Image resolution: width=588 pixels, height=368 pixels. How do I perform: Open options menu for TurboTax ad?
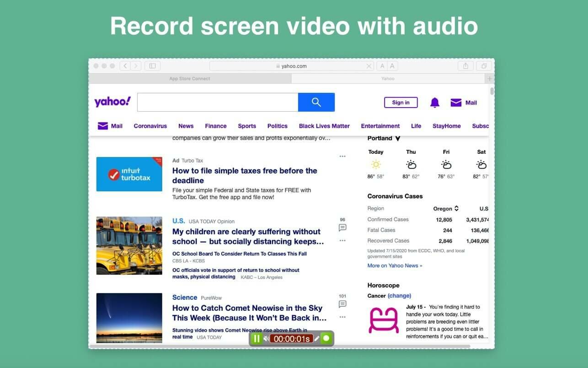(342, 157)
